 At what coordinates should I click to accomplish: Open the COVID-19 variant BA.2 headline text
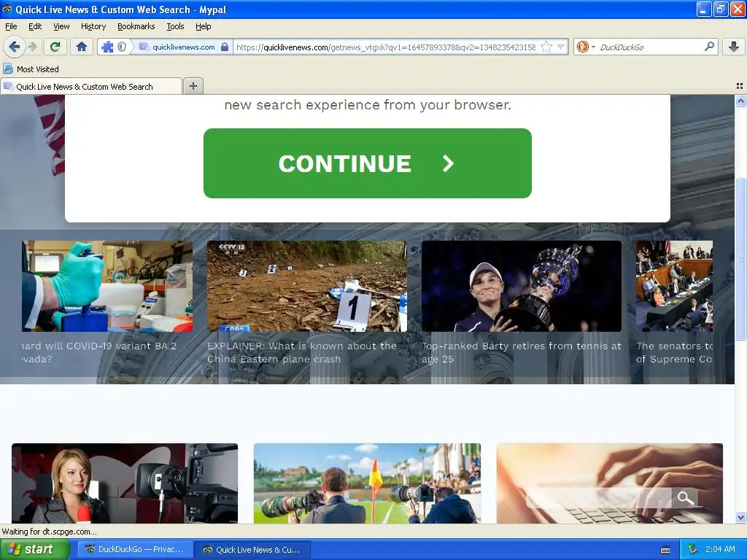pyautogui.click(x=99, y=352)
